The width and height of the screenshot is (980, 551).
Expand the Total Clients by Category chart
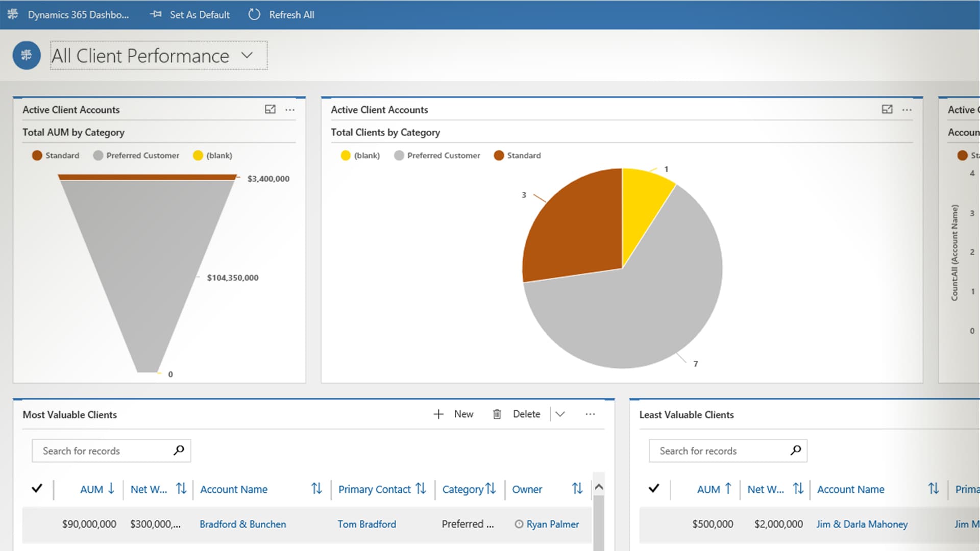tap(887, 109)
